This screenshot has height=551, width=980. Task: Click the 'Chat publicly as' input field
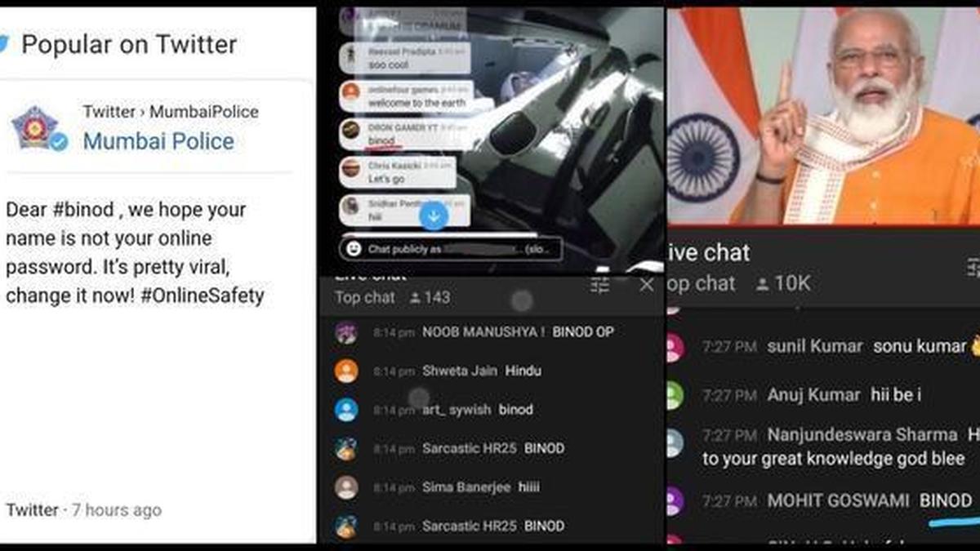tap(450, 248)
